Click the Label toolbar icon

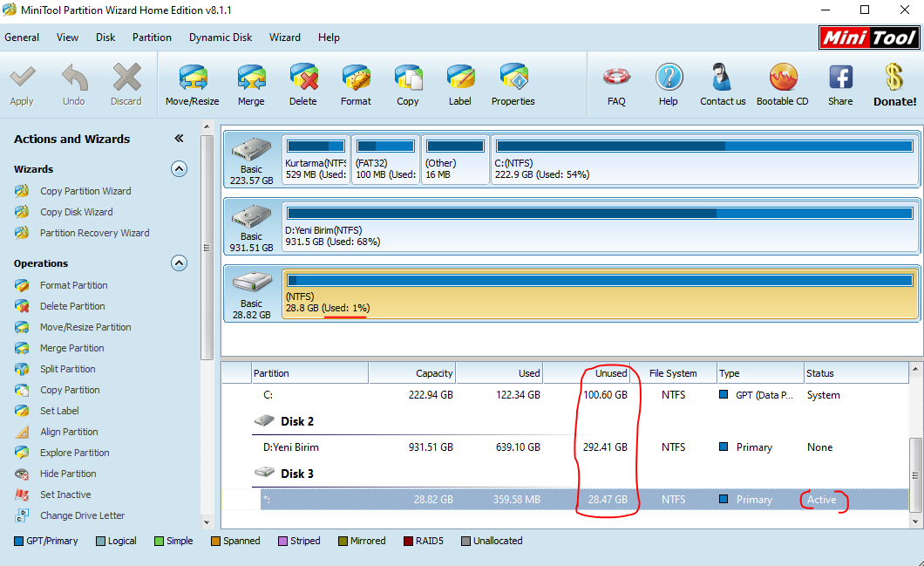point(460,78)
